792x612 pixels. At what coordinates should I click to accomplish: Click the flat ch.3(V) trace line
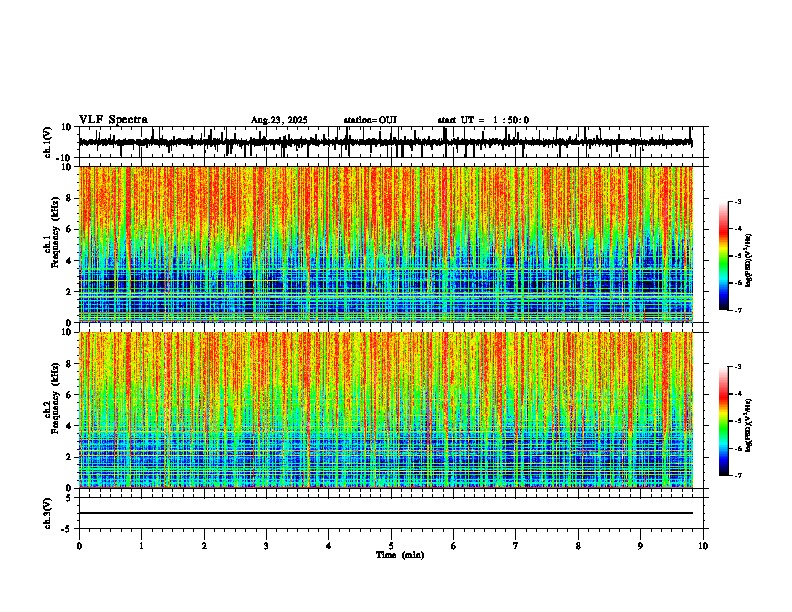[x=386, y=513]
